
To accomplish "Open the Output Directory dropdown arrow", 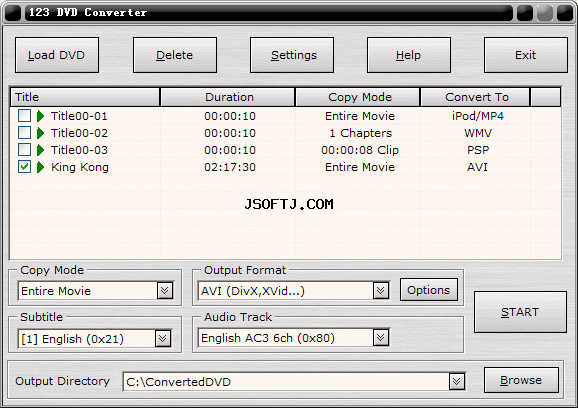I will pyautogui.click(x=456, y=381).
